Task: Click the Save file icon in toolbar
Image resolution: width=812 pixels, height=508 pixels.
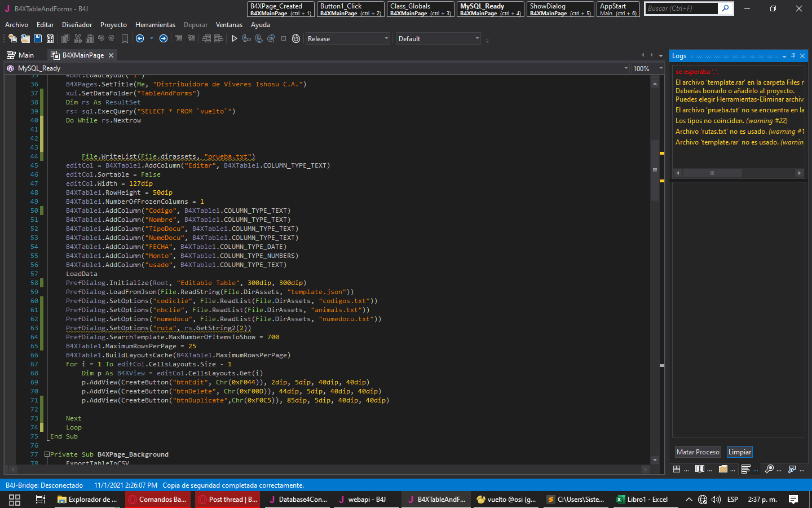Action: 38,38
